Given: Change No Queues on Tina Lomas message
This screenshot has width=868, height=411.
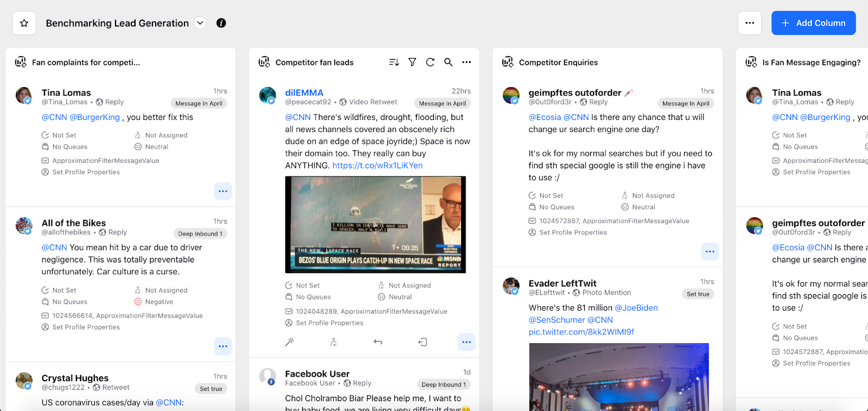Looking at the screenshot, I should click(x=65, y=147).
